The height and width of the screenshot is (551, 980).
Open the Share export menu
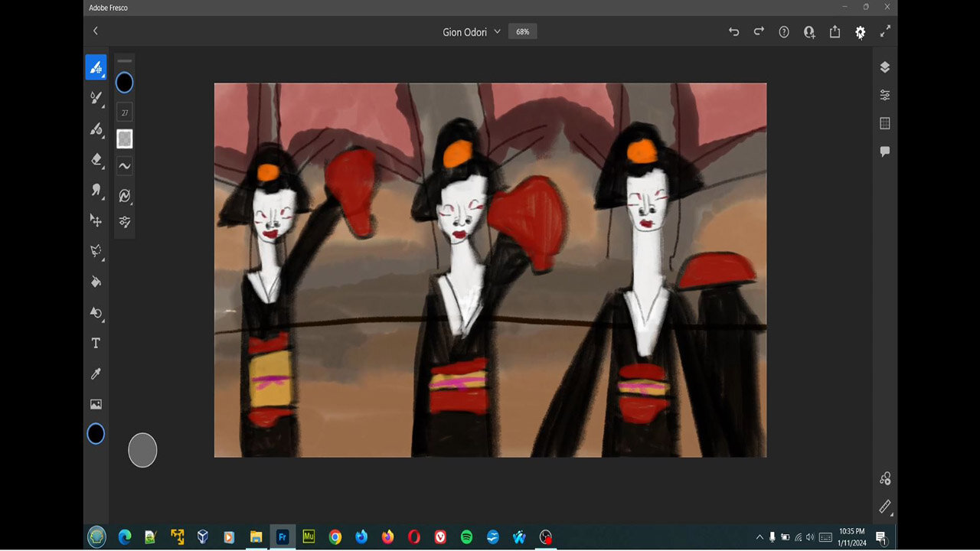[835, 32]
